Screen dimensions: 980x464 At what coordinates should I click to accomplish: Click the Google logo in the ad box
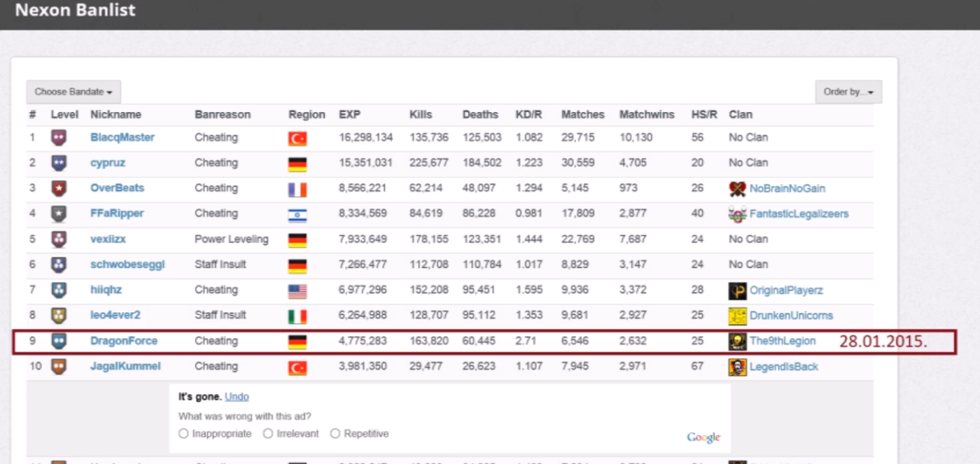click(704, 438)
